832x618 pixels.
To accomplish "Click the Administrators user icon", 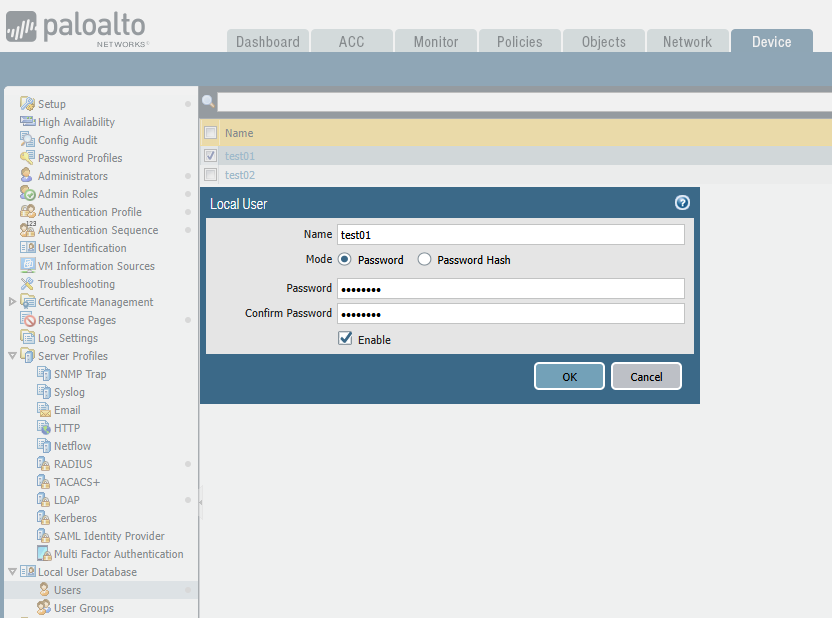I will click(x=27, y=175).
